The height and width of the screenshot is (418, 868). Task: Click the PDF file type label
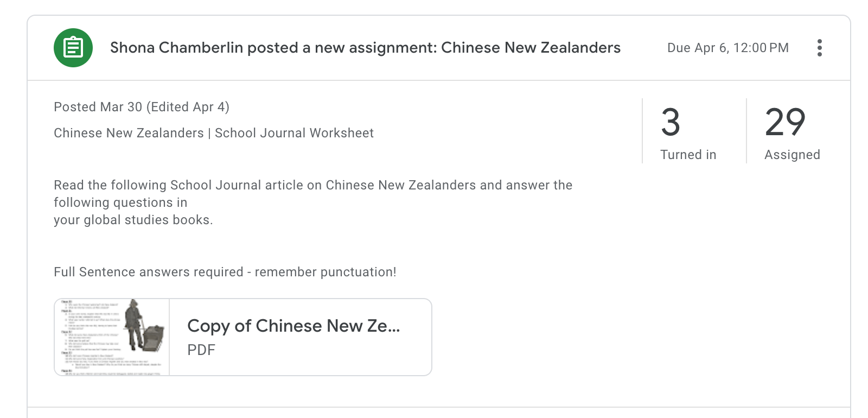click(201, 350)
